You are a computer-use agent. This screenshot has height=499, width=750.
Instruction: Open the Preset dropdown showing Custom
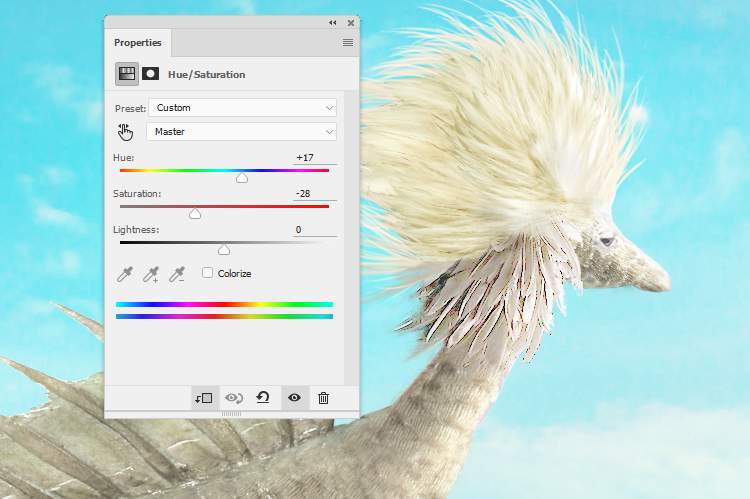[243, 108]
